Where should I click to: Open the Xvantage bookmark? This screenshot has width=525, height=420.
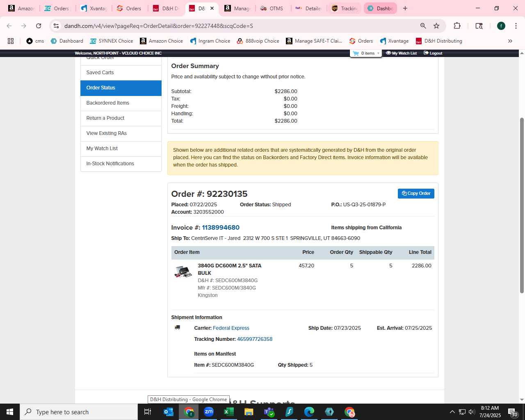click(394, 41)
